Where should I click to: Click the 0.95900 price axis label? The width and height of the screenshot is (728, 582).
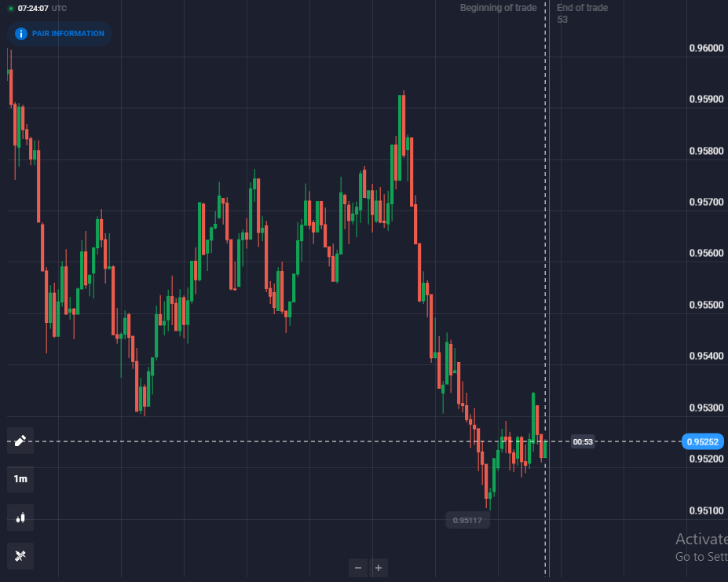coord(706,99)
